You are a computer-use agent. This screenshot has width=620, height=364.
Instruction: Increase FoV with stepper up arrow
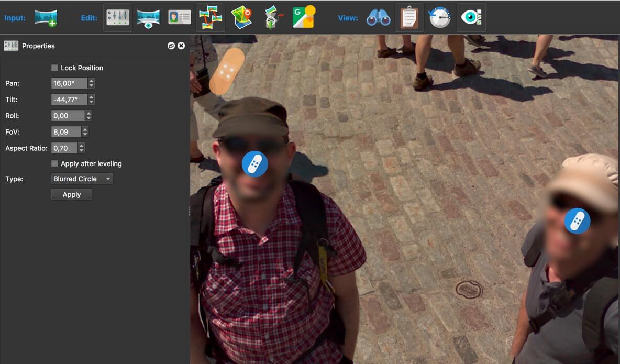(x=85, y=129)
